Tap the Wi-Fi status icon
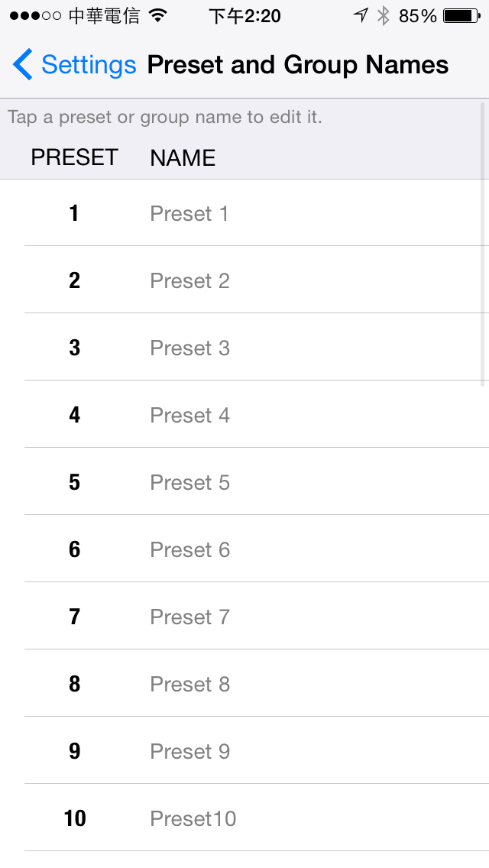Viewport: 489px width, 868px height. click(158, 16)
